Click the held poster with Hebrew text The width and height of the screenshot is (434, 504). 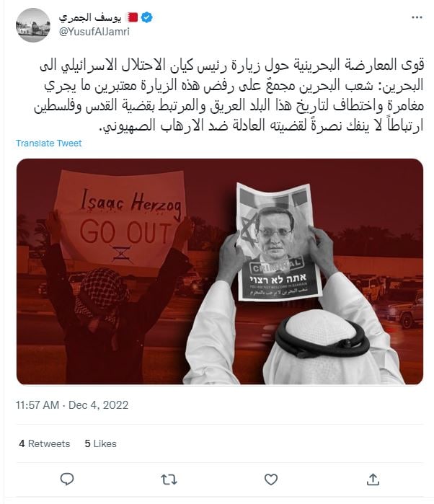point(278,242)
